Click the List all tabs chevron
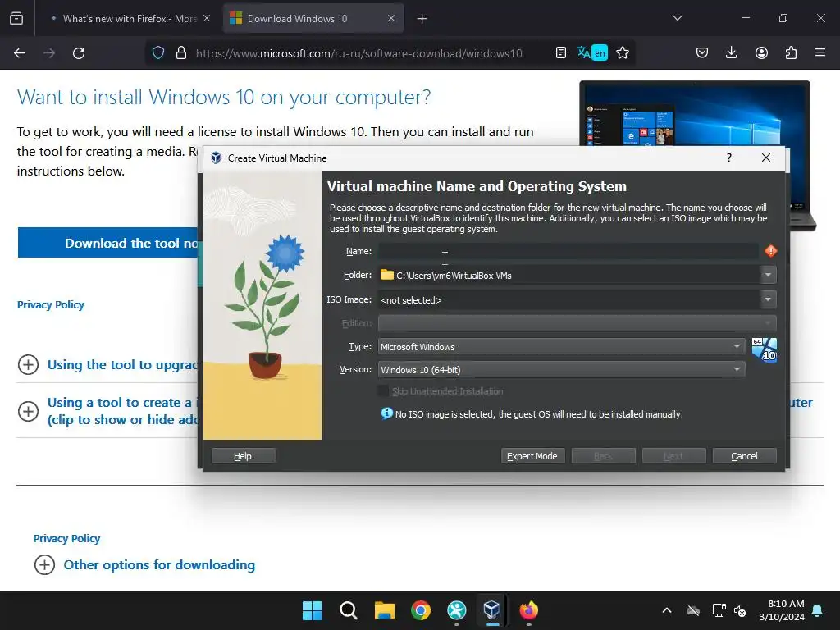Image resolution: width=840 pixels, height=630 pixels. pos(677,18)
